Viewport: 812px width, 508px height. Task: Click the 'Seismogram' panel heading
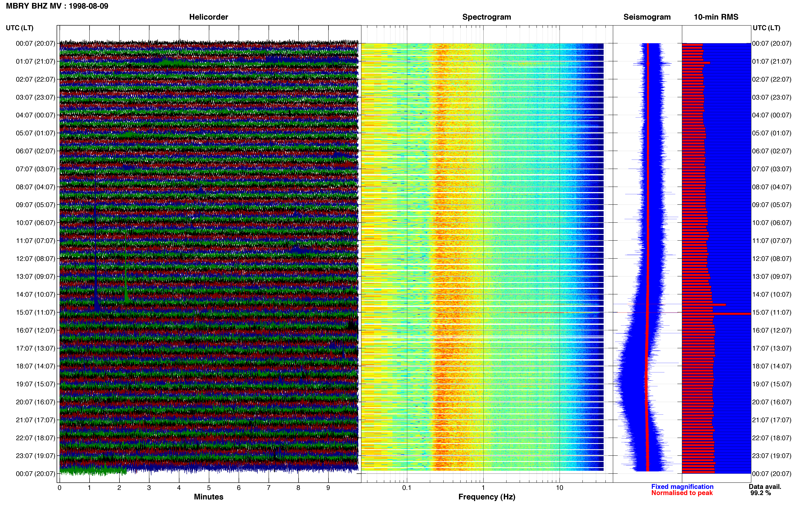(x=647, y=17)
